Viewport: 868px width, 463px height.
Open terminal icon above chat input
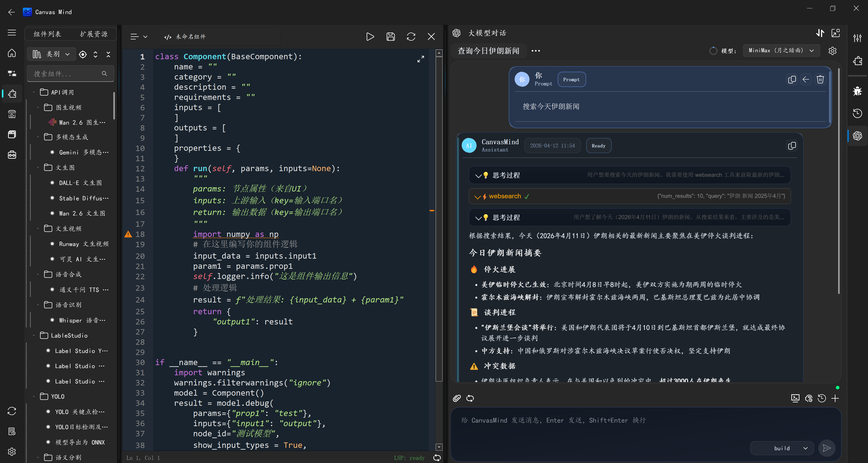[x=795, y=398]
